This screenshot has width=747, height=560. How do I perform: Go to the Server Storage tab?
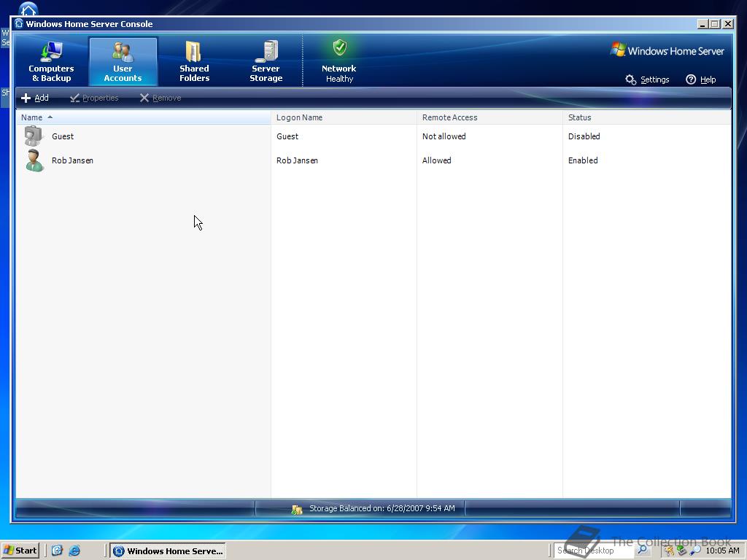(266, 62)
